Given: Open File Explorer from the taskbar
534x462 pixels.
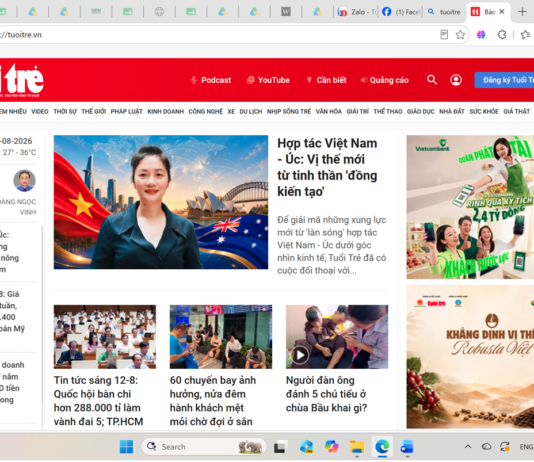Looking at the screenshot, I should tap(357, 447).
